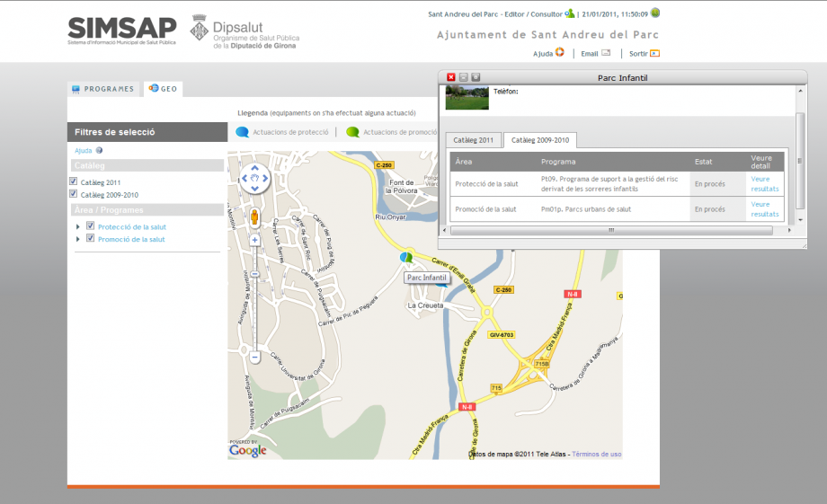Click the map pan control hand icon
The height and width of the screenshot is (504, 827).
pyautogui.click(x=255, y=178)
